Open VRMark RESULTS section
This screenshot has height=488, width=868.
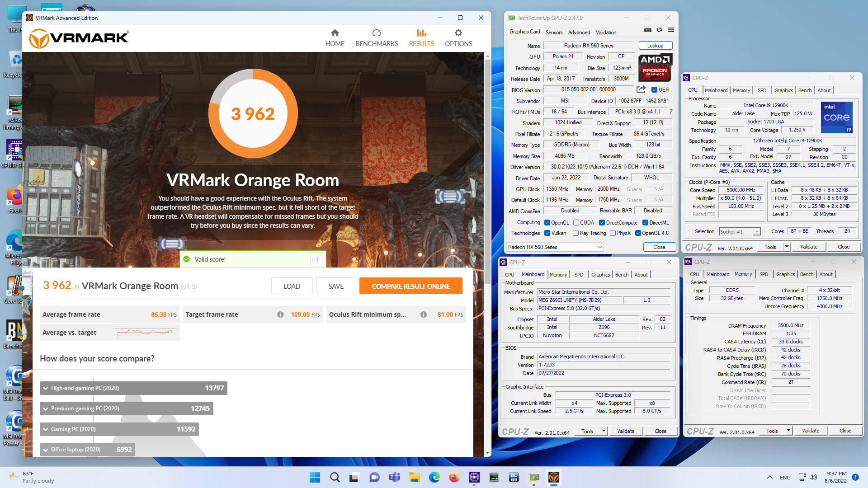tap(421, 38)
